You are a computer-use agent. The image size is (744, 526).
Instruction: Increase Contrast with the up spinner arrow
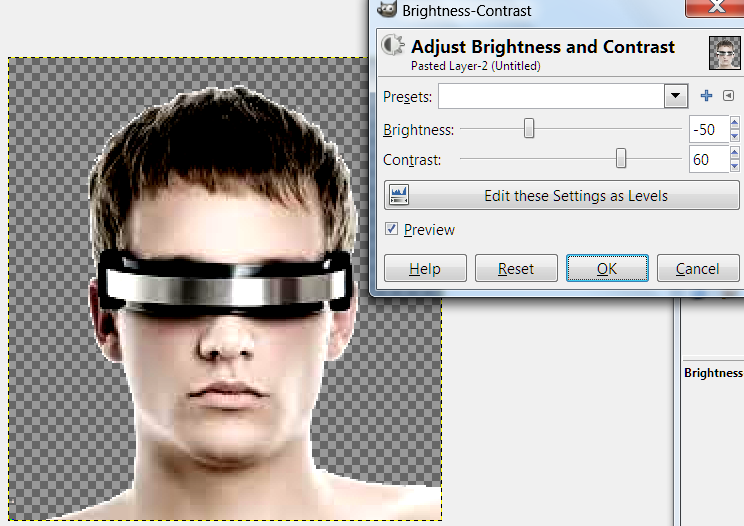pos(735,154)
